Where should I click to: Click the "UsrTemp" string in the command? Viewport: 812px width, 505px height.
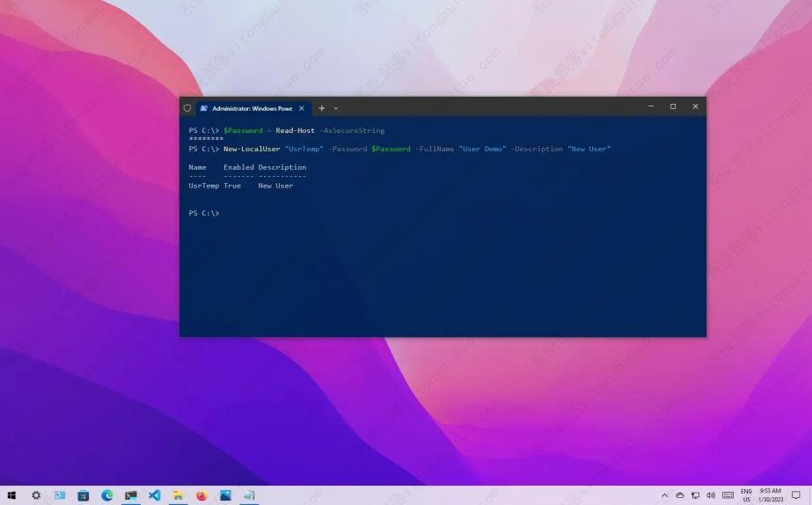pyautogui.click(x=304, y=149)
